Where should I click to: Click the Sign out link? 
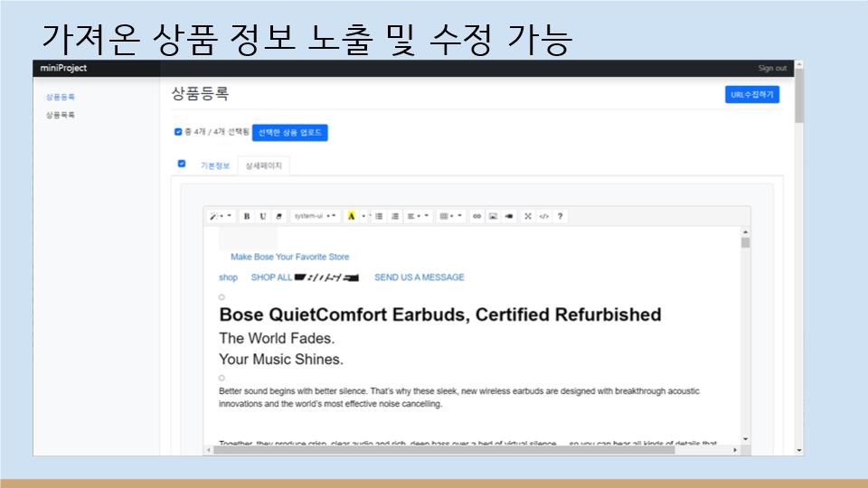coord(772,68)
